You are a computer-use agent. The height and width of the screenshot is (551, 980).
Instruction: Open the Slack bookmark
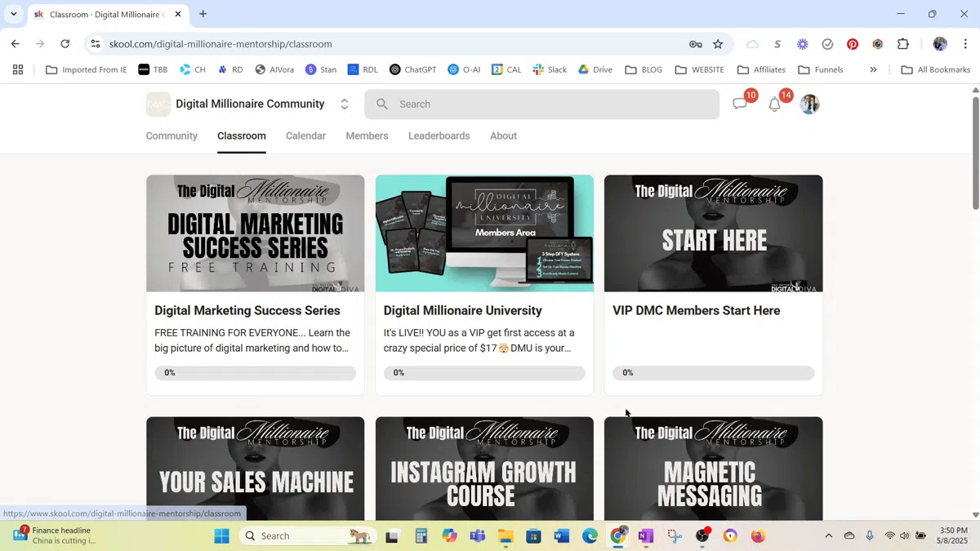550,69
